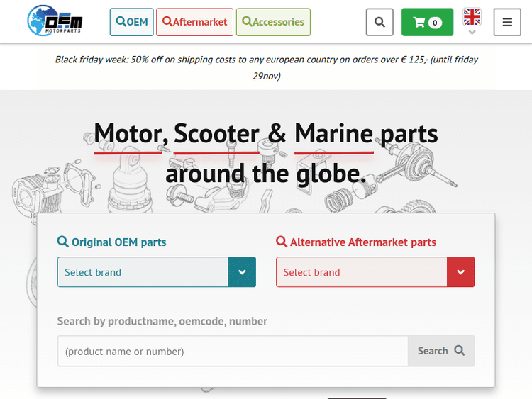Focus the product name or number field
Screen dimensions: 532x399
233,352
